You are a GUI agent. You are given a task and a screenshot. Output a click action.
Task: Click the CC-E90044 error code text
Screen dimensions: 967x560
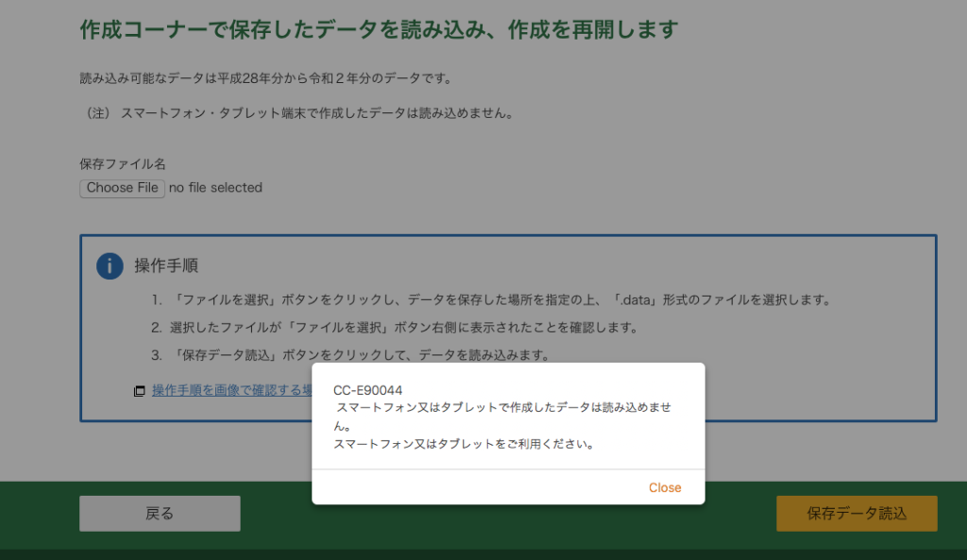point(367,390)
